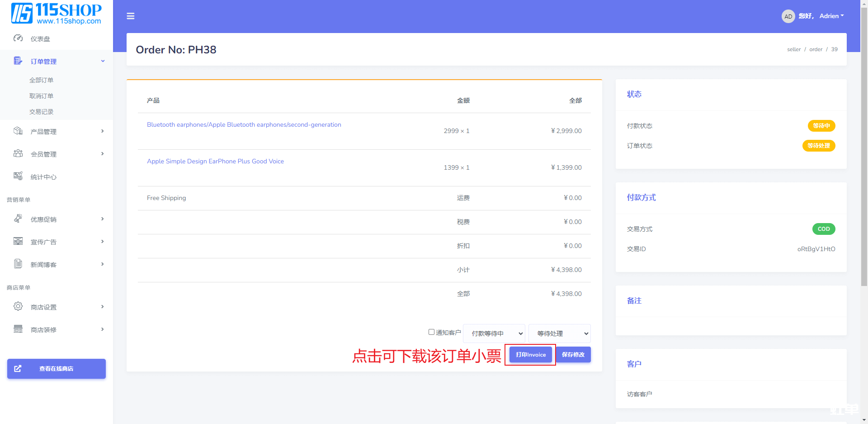This screenshot has width=868, height=424.
Task: Click the order management icon
Action: pyautogui.click(x=18, y=61)
